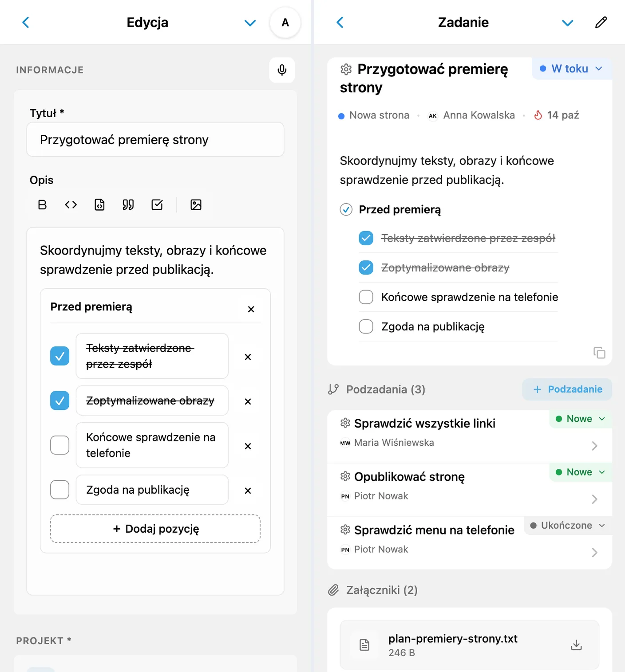Add checklist using toolbar checkbox icon
The width and height of the screenshot is (625, 672).
tap(157, 204)
